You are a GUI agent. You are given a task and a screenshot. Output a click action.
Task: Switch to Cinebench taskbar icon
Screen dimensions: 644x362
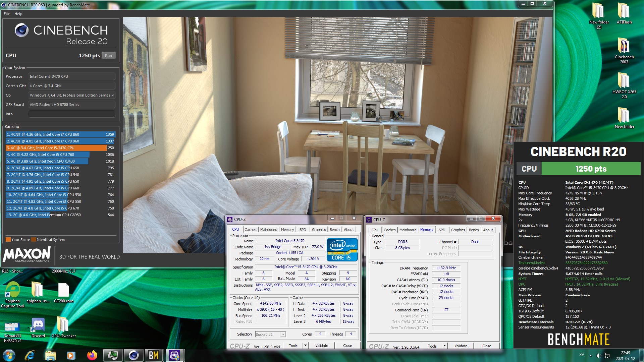133,355
